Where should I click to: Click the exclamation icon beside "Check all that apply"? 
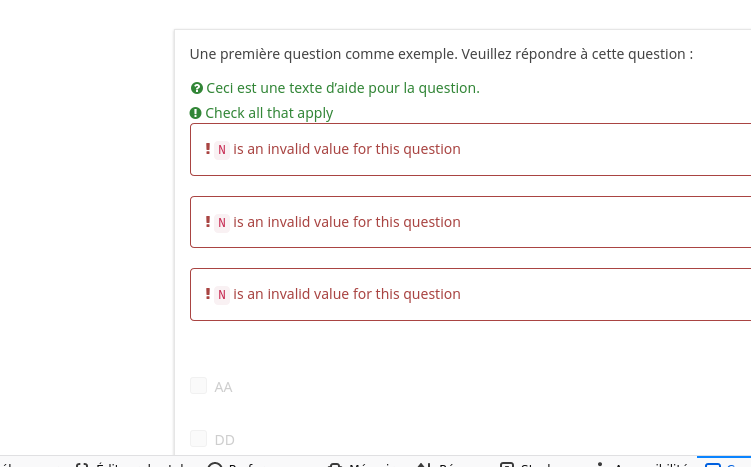196,114
